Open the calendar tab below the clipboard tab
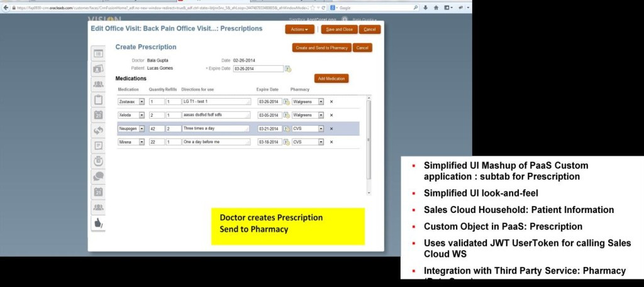 point(98,115)
